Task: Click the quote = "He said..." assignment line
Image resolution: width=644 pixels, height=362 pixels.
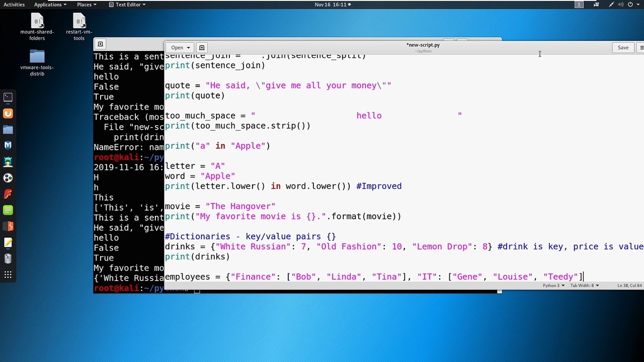Action: [x=278, y=85]
